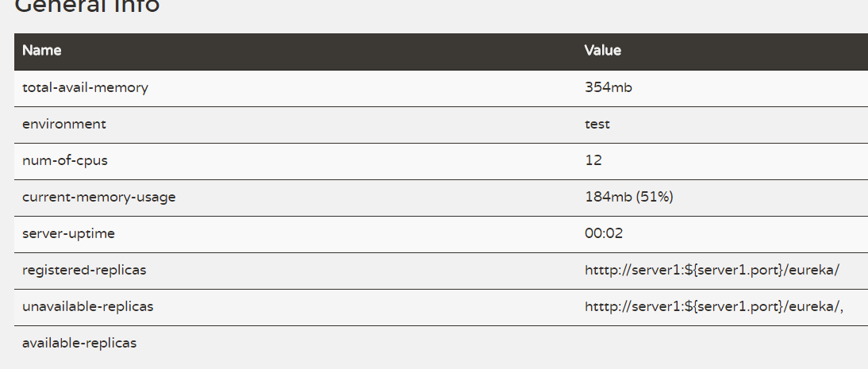Click the 354mb memory value
Image resolution: width=868 pixels, height=369 pixels.
[608, 88]
